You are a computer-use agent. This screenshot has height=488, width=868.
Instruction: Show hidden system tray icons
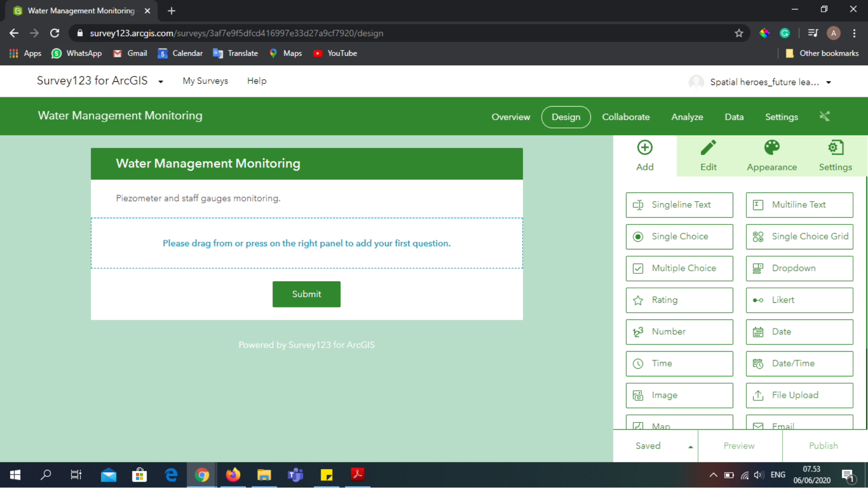click(x=713, y=475)
